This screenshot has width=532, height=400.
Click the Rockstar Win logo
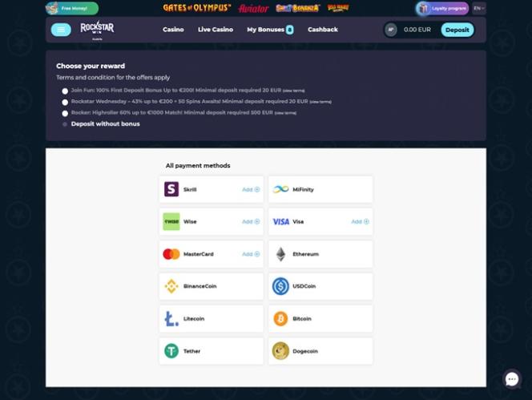coord(97,29)
